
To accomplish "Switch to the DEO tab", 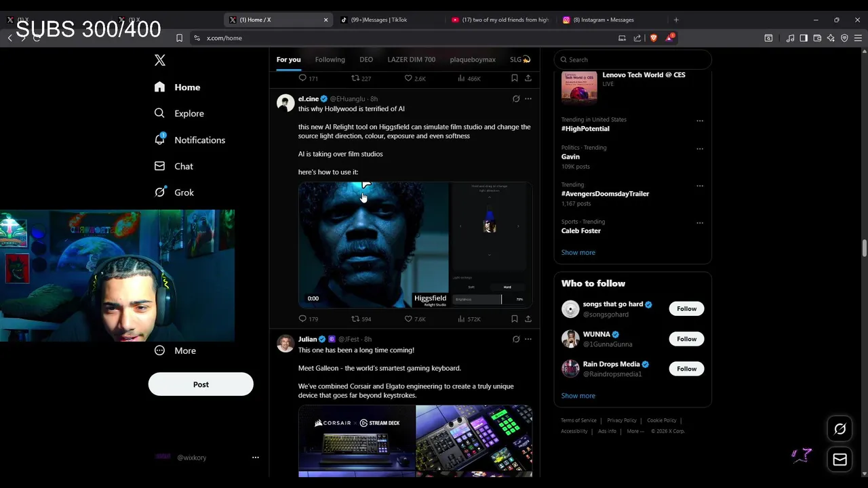I will point(366,60).
